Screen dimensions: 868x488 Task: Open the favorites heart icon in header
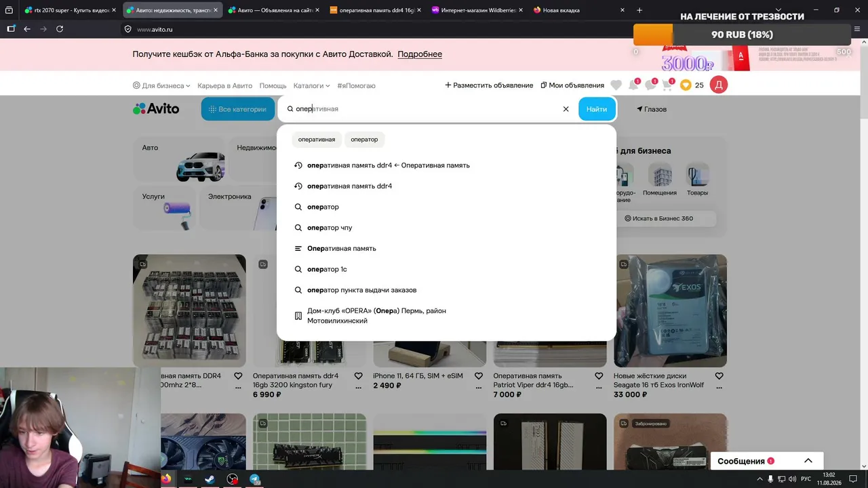616,85
